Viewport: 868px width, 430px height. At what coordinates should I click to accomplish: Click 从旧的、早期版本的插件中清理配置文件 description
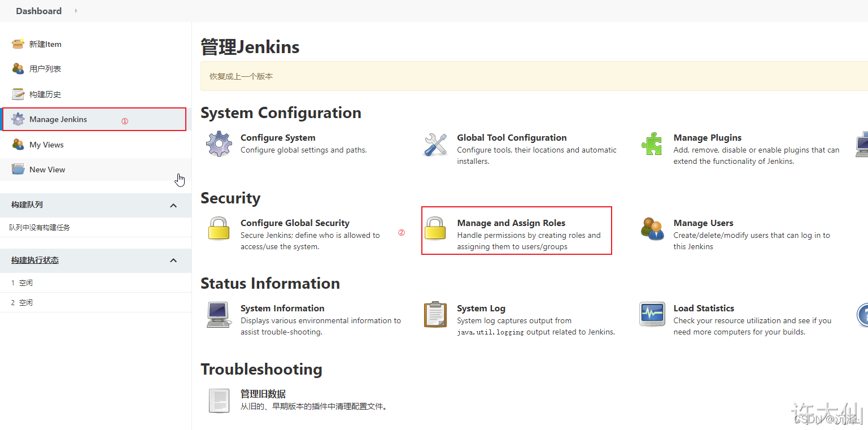click(315, 406)
